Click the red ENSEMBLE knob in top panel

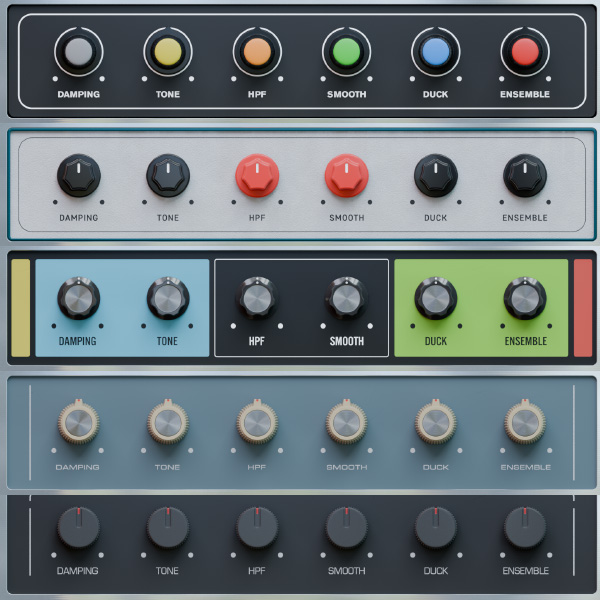coord(525,51)
